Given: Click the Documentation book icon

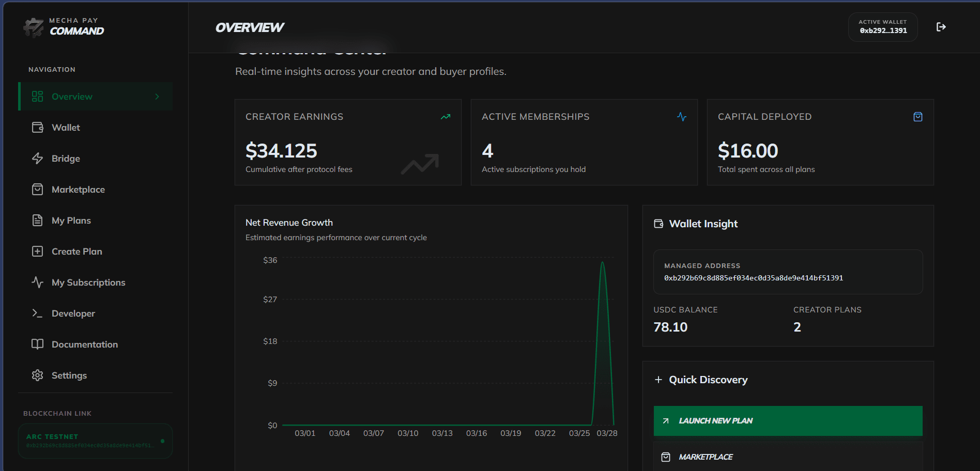Looking at the screenshot, I should 37,344.
